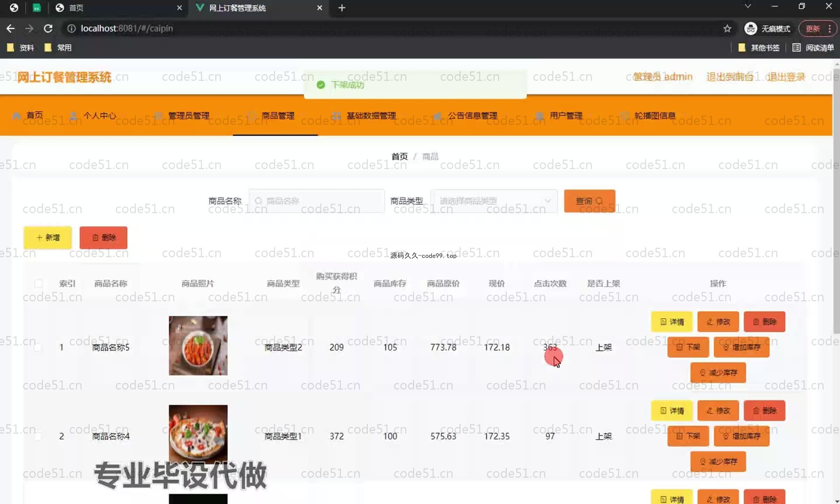840x504 pixels.
Task: Click the site info icon in address bar
Action: click(x=71, y=28)
